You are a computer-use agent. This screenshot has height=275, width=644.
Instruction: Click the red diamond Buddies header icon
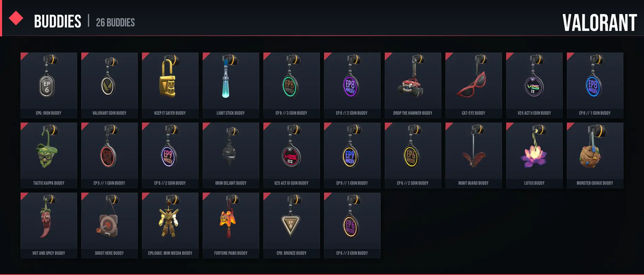pyautogui.click(x=16, y=18)
